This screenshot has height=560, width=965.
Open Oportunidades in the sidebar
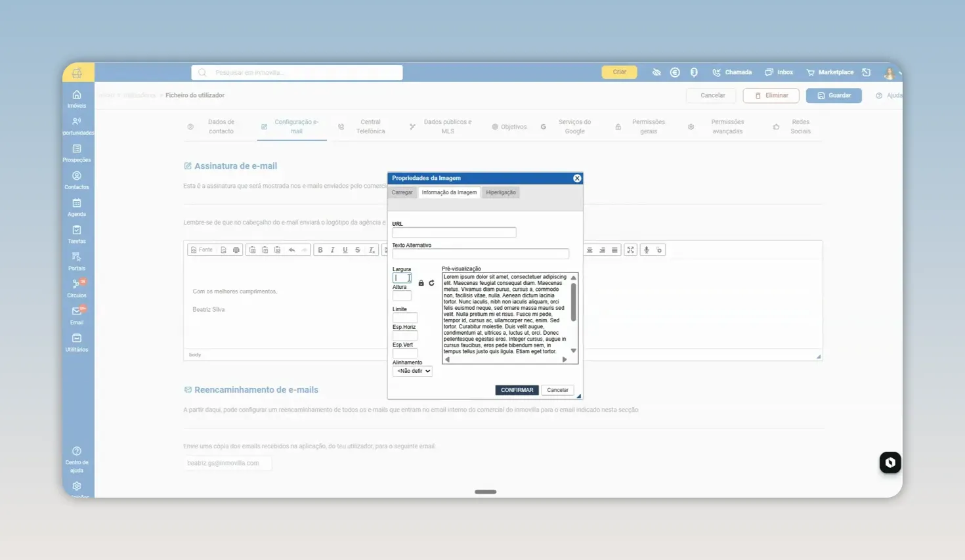(x=77, y=126)
